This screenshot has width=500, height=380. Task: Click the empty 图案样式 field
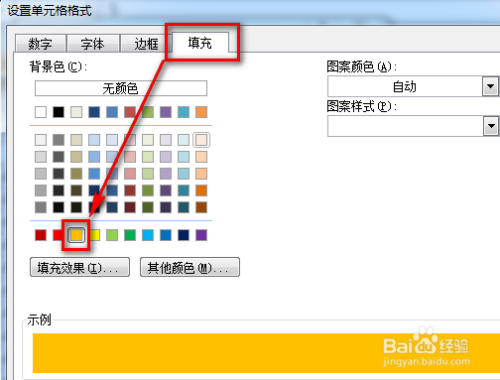(405, 126)
